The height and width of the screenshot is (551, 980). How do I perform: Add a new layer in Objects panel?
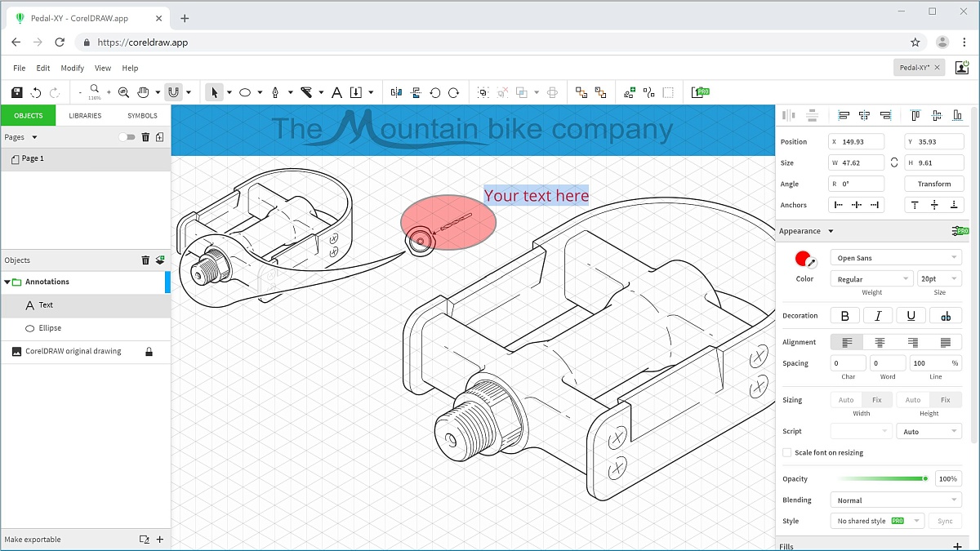(160, 260)
